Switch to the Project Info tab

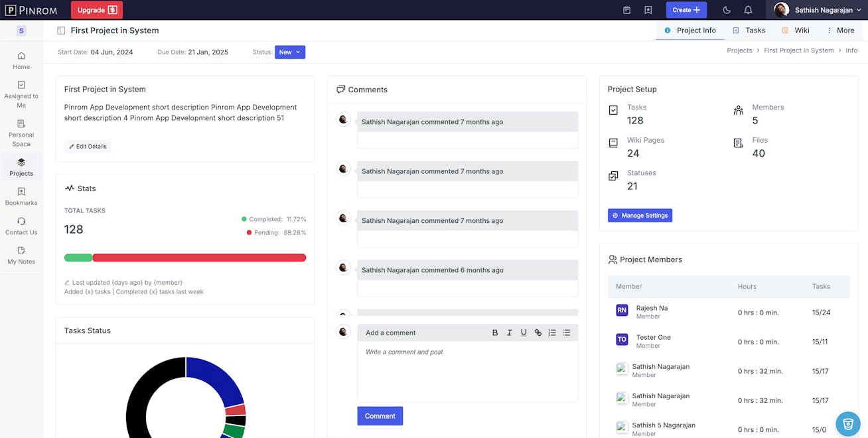point(690,31)
